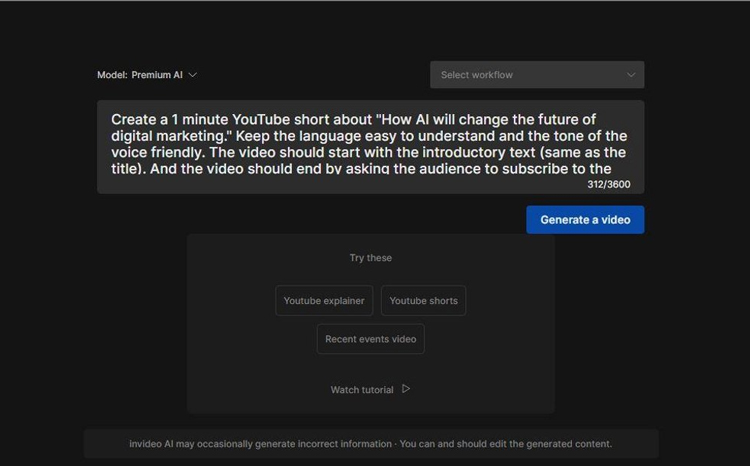Viewport: 750px width, 466px height.
Task: Open the Watch tutorial link
Action: [x=362, y=390]
